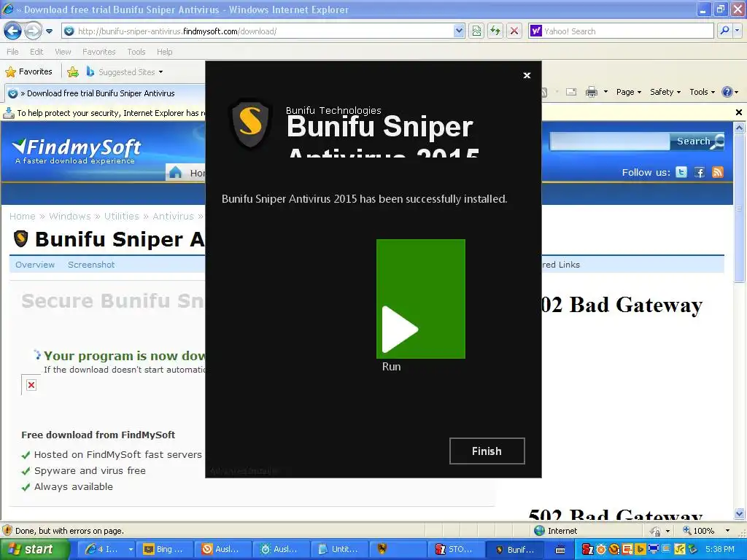
Task: Open the Help menu
Action: tap(164, 52)
